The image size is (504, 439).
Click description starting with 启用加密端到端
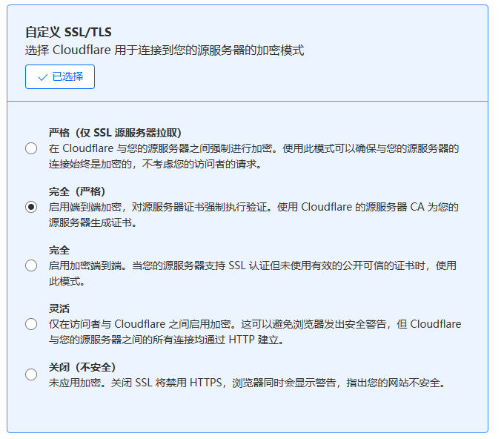click(x=252, y=273)
